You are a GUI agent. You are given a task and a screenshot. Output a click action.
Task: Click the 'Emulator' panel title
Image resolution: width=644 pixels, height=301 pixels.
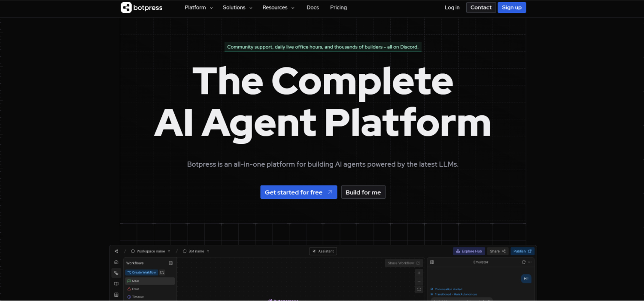481,262
